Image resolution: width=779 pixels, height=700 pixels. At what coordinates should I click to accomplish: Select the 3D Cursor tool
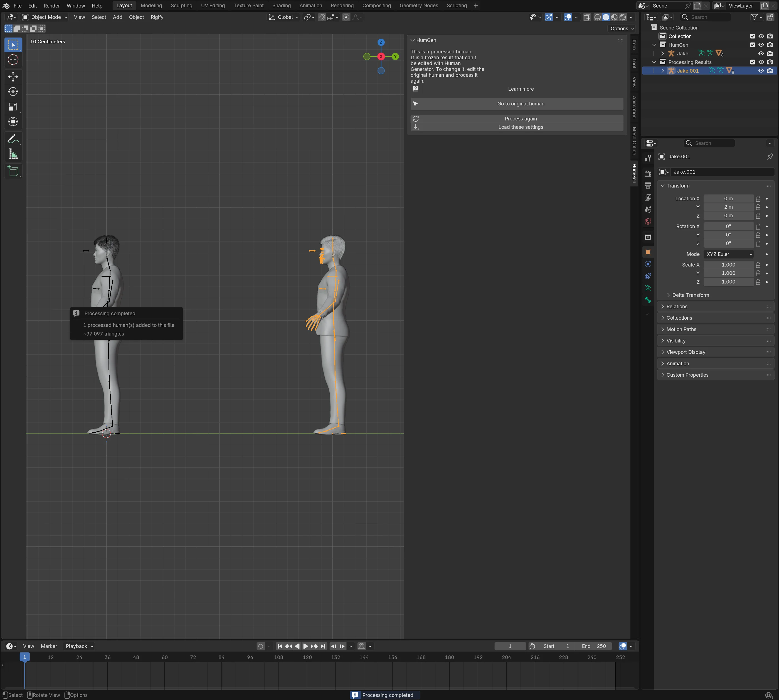[x=13, y=60]
